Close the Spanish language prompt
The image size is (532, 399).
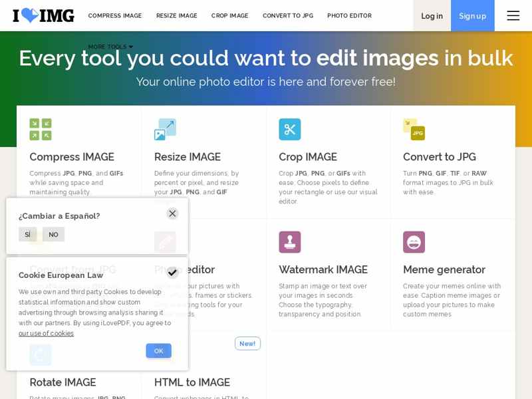[172, 213]
